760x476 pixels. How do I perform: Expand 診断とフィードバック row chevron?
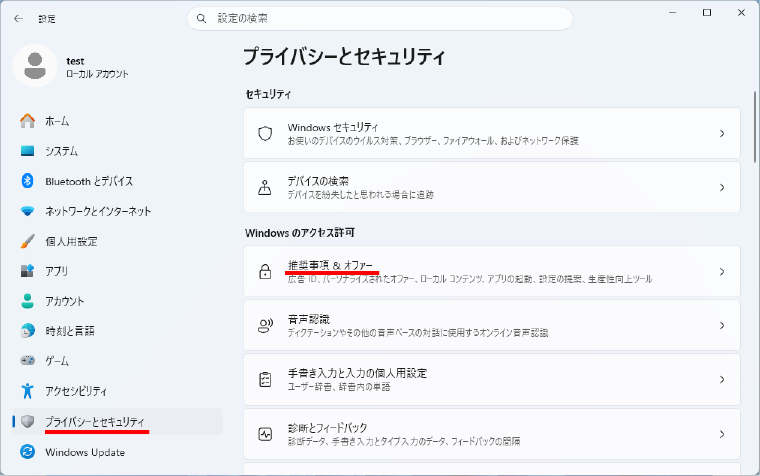[722, 434]
